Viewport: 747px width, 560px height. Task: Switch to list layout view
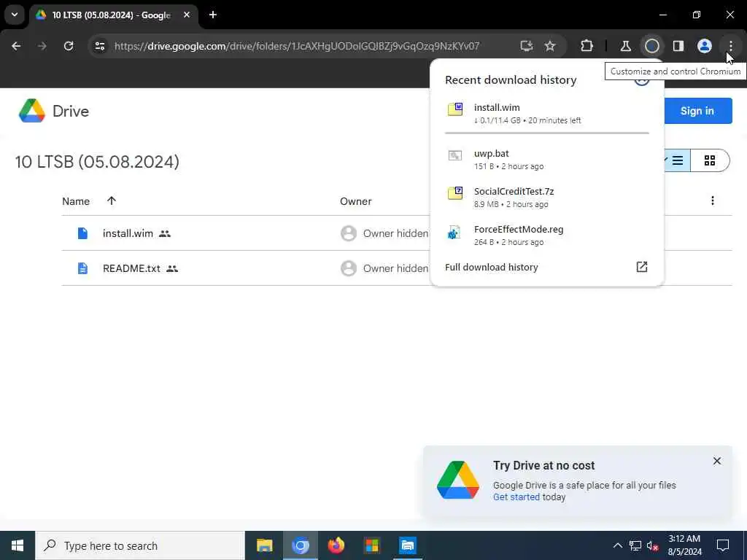coord(678,161)
